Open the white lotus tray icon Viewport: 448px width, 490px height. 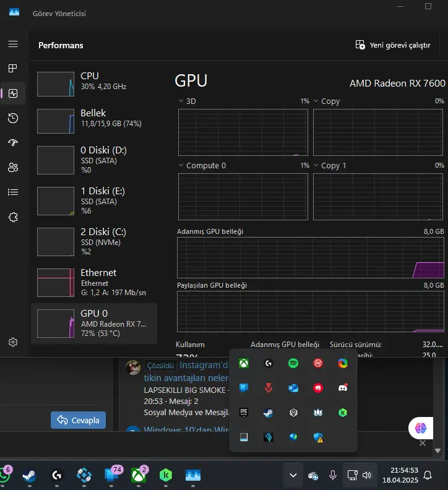point(318,413)
